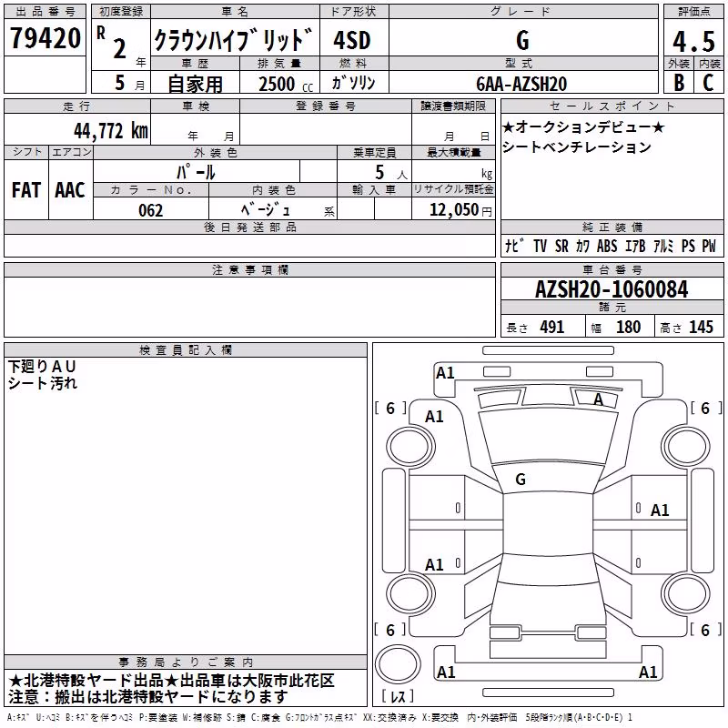Click the ★オークションデビュー★ sales point
The image size is (728, 728).
[583, 126]
